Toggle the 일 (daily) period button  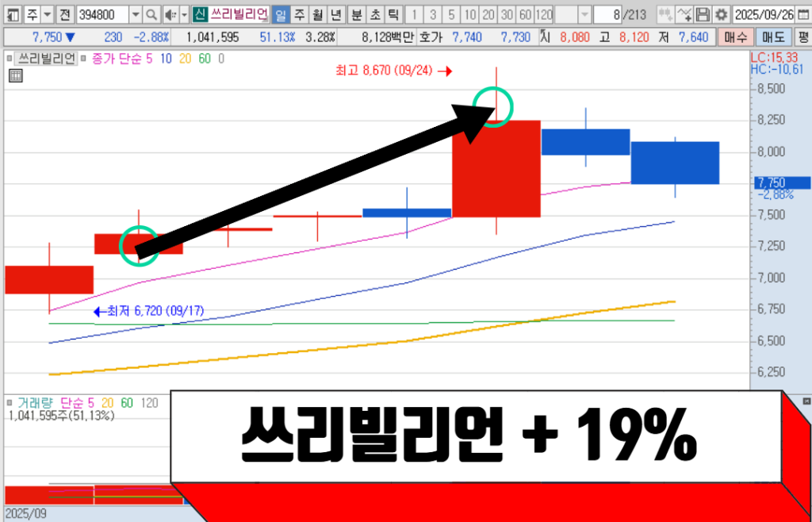(x=280, y=15)
